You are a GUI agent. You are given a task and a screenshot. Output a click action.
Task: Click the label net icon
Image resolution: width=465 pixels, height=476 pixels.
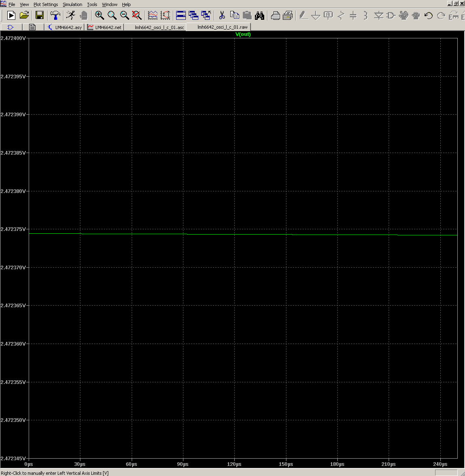(328, 15)
